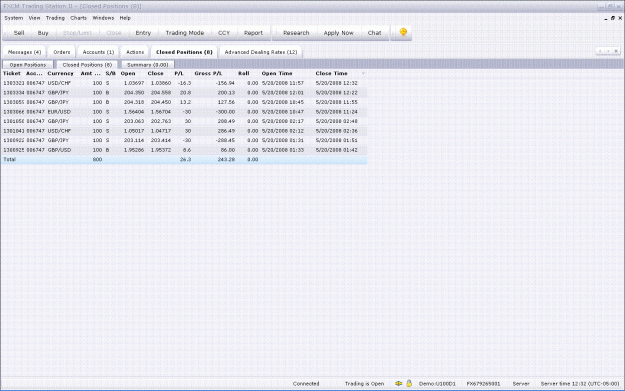Click the Trading Mode toolbar button
625x391 pixels.
coord(185,33)
